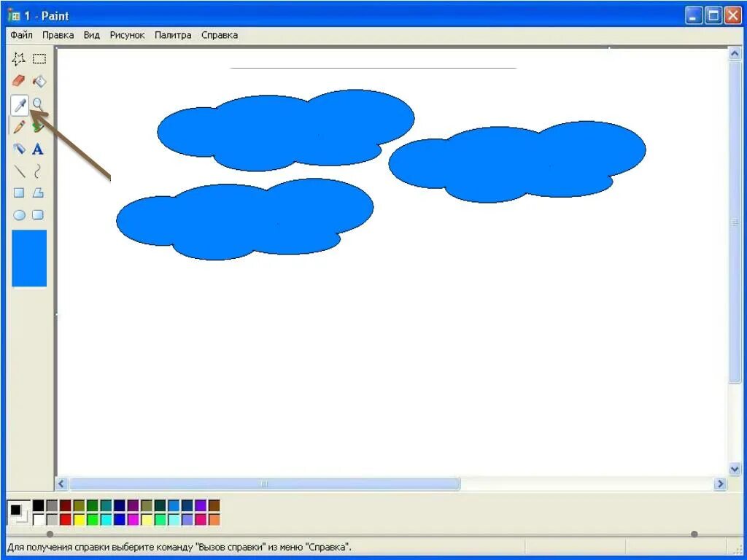747x560 pixels.
Task: Select the Rounded Rectangle tool
Action: coord(38,215)
